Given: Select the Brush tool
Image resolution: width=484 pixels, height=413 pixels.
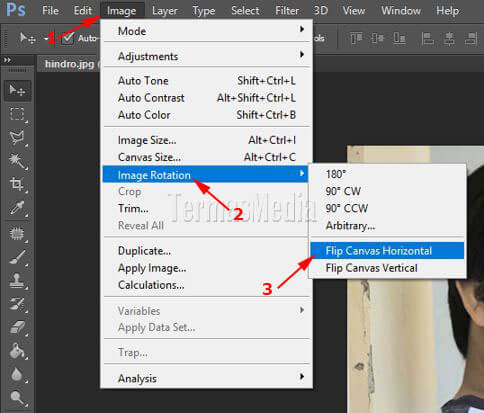Looking at the screenshot, I should [x=17, y=257].
